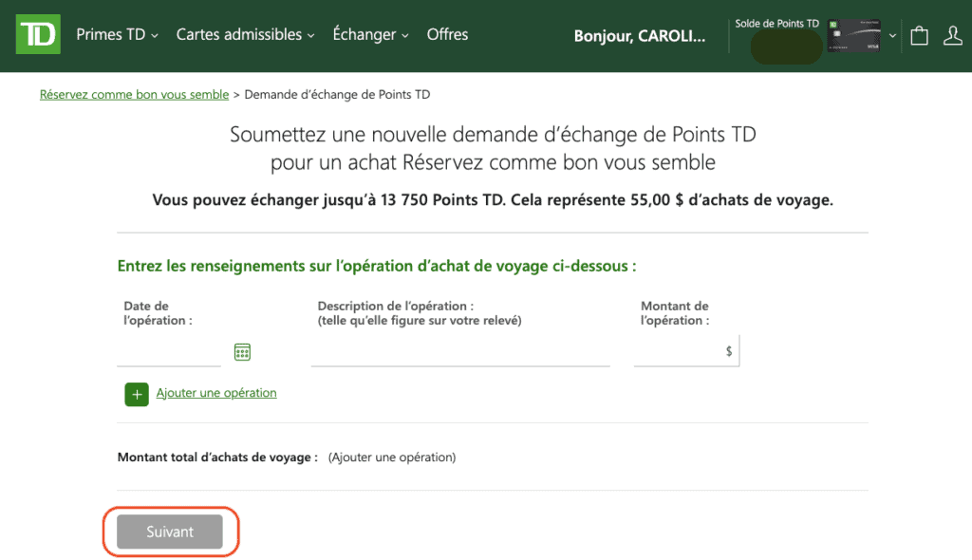Expand the card selector chevron next to the Visa card
This screenshot has height=560, width=972.
pos(892,36)
